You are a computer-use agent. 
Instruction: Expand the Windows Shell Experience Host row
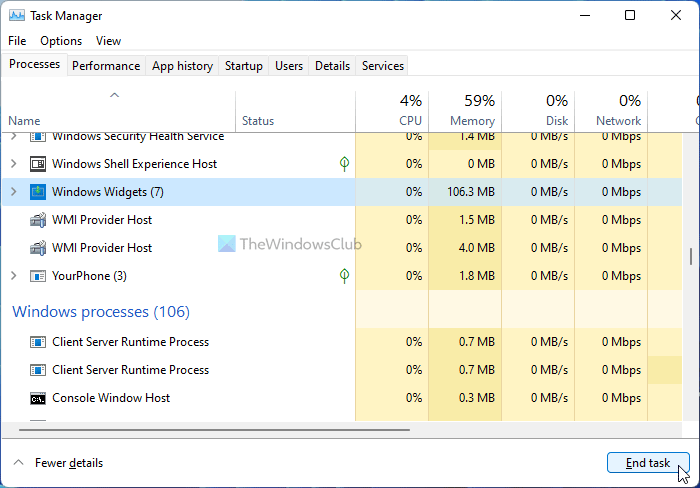[13, 164]
